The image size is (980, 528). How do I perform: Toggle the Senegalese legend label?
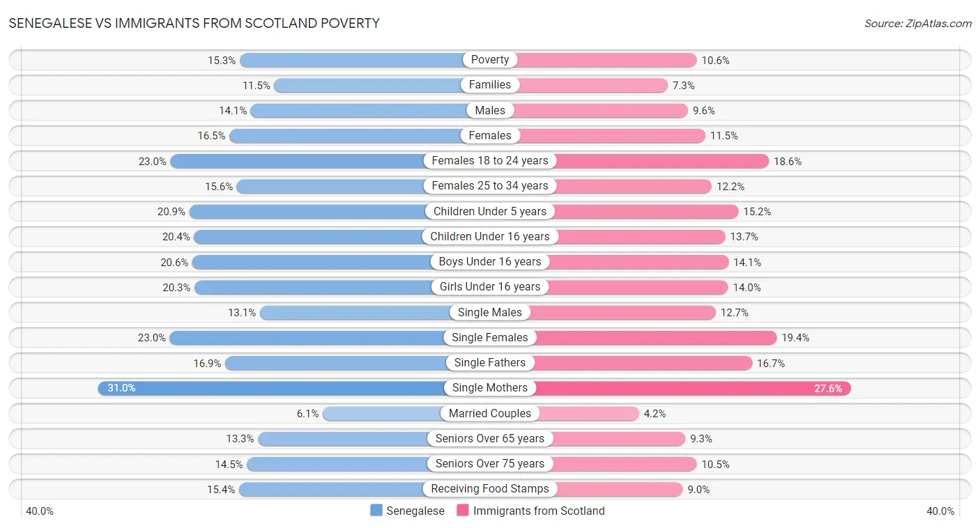415,511
